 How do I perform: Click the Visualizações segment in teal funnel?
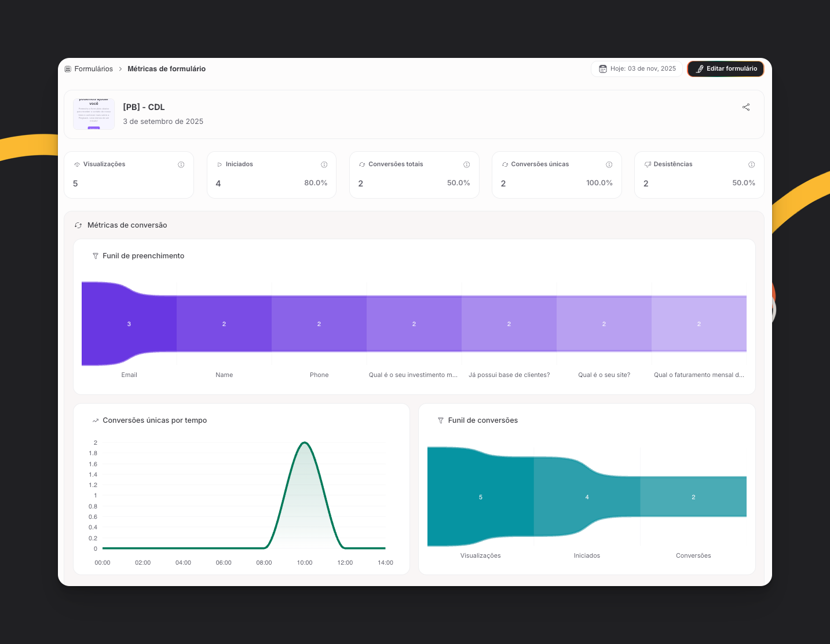click(x=480, y=497)
